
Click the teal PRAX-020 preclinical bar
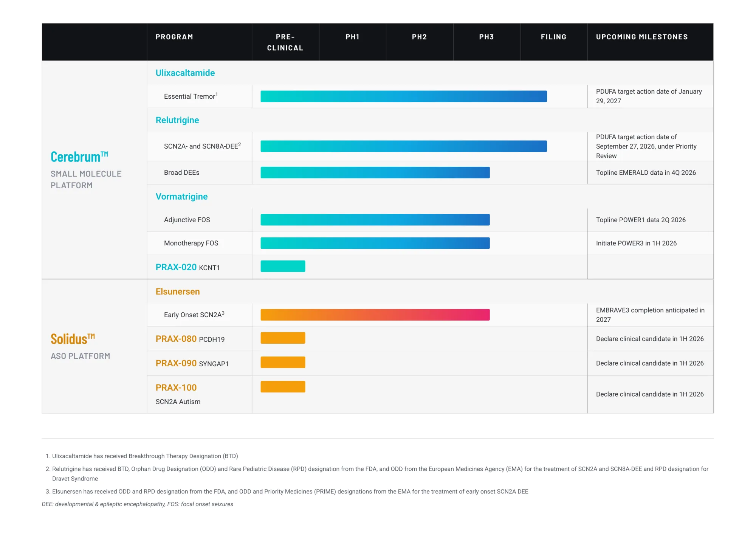coord(283,266)
